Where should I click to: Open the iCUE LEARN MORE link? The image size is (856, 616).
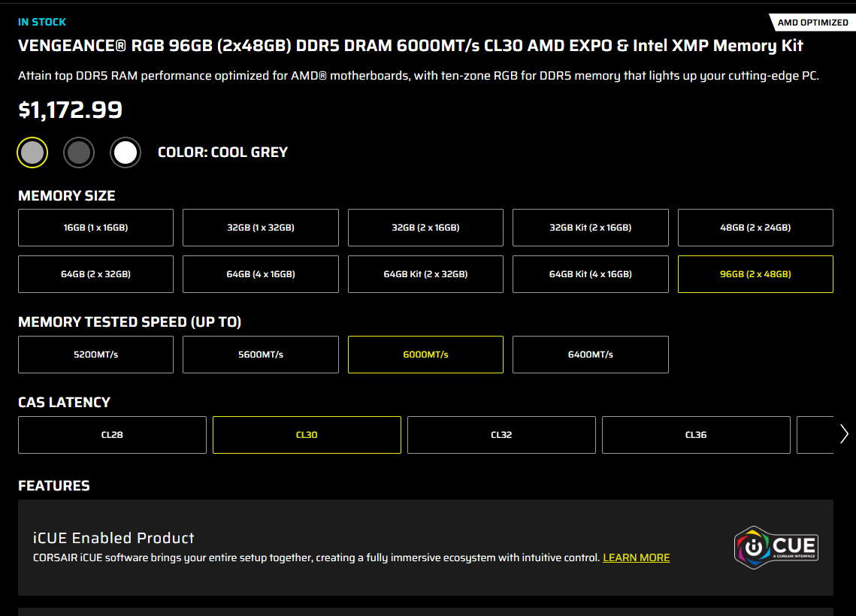[x=636, y=558]
